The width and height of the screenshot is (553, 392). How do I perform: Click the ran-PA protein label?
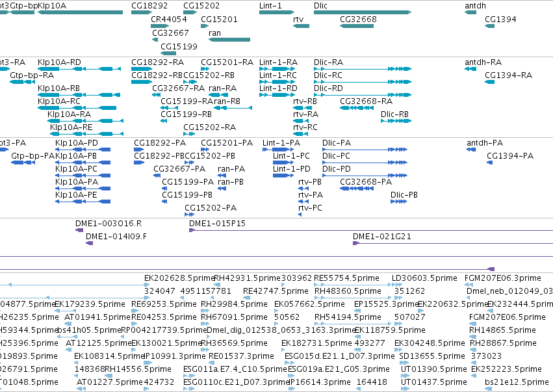[x=231, y=169]
